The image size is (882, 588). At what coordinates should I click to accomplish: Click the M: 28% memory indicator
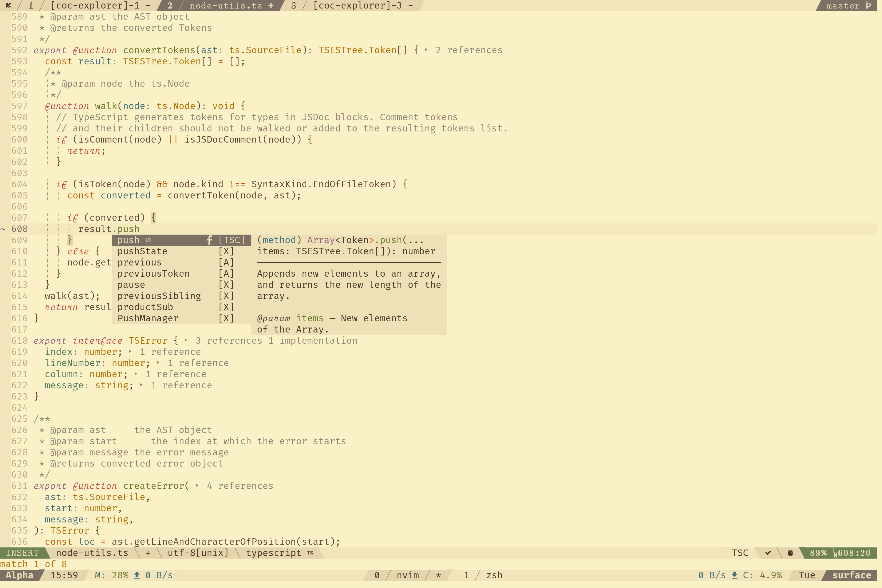pyautogui.click(x=111, y=575)
